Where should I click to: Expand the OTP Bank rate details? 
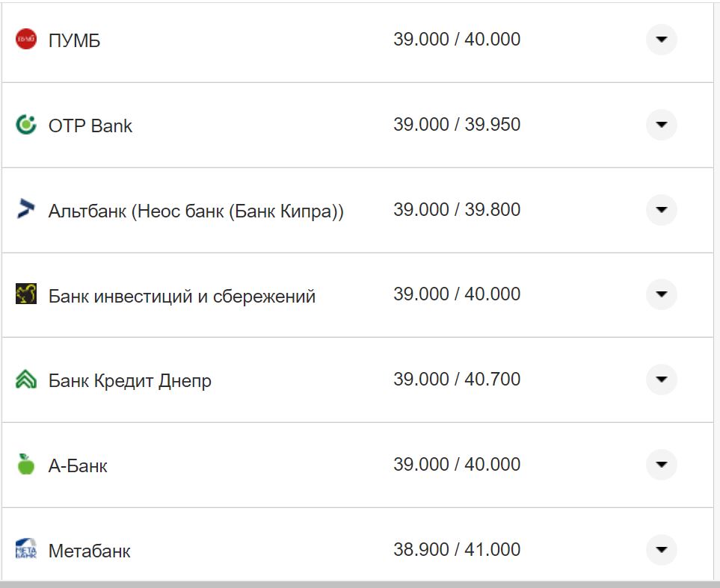click(x=661, y=125)
